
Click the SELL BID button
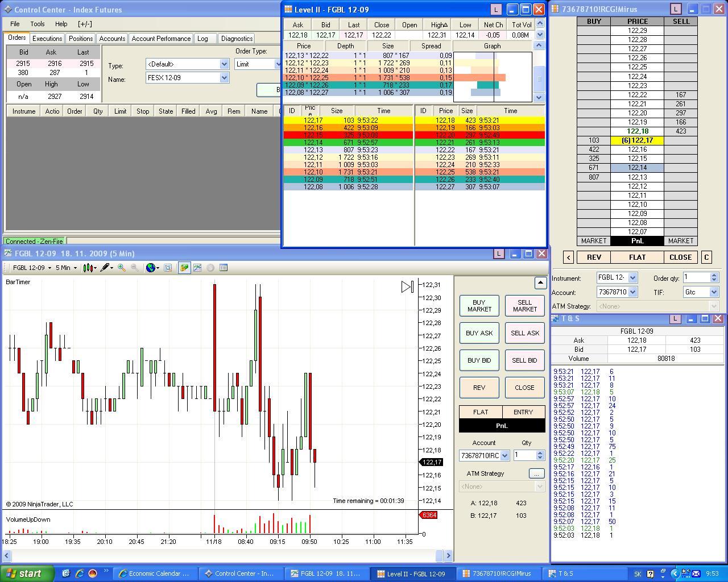click(525, 360)
